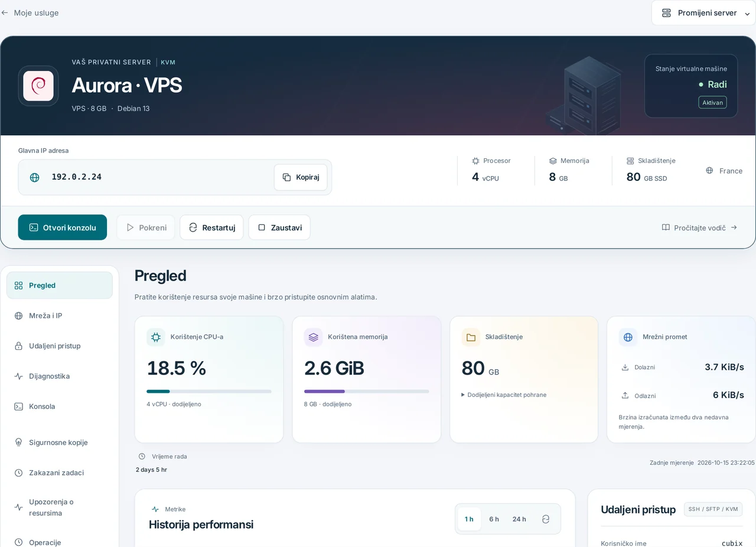756x547 pixels.
Task: Click the memory usage progress bar
Action: click(x=367, y=391)
